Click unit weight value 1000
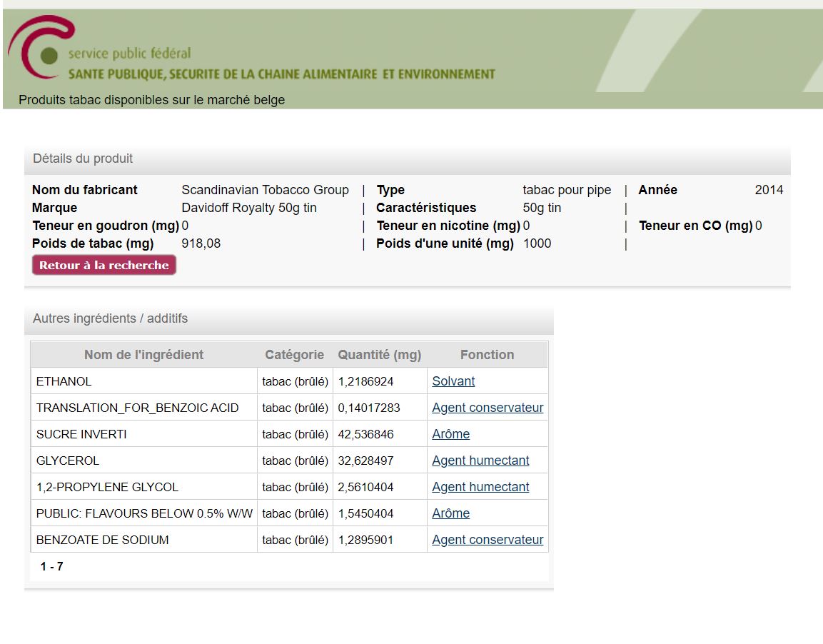Viewport: 823px width, 644px height. 537,243
